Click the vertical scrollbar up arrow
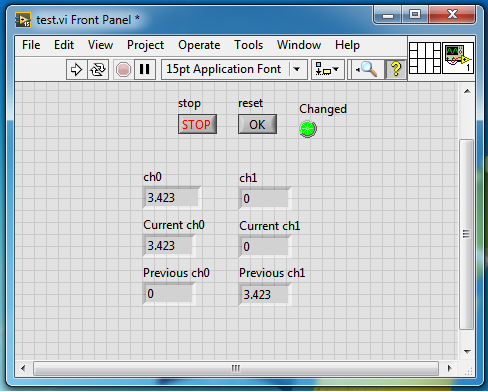Viewport: 488px width, 392px height. [x=467, y=91]
